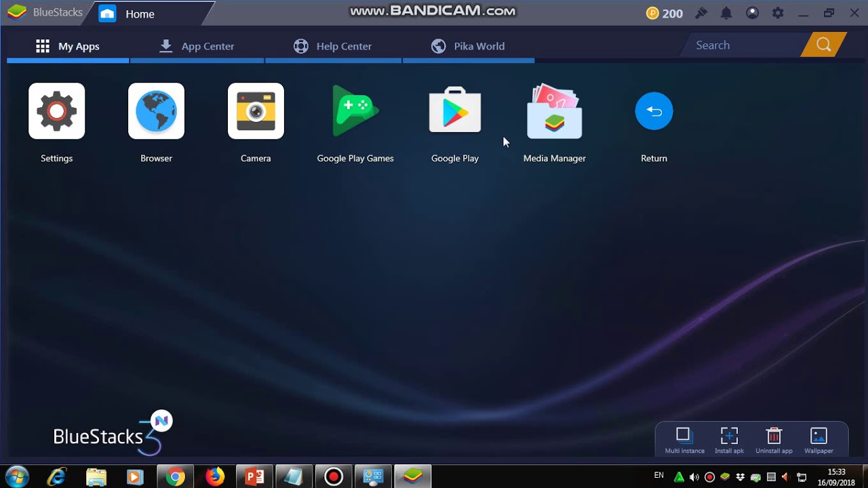This screenshot has height=488, width=868.
Task: Open the control panel taskbar item
Action: (x=373, y=477)
